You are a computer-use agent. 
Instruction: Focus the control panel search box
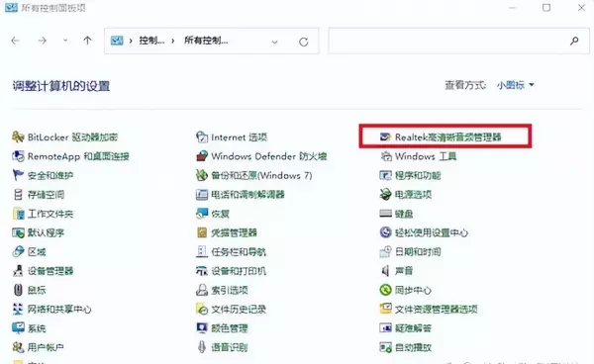[458, 41]
